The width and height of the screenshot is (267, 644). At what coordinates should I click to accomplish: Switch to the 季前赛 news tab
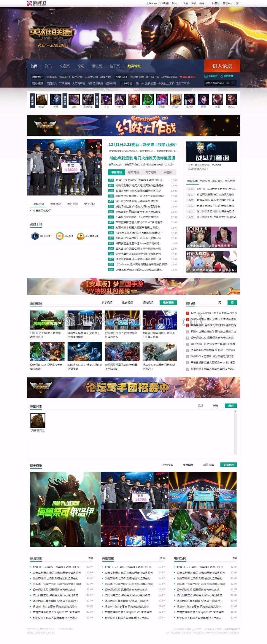pyautogui.click(x=168, y=172)
